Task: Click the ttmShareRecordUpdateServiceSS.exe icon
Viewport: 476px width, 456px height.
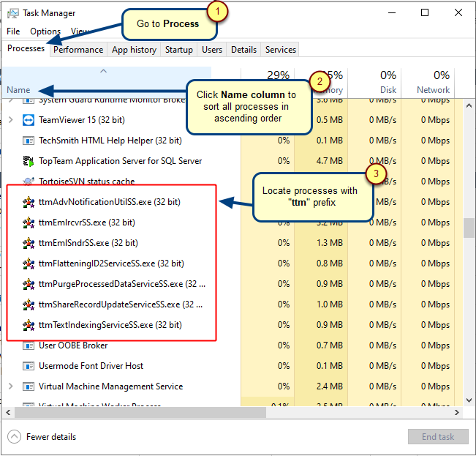Action: pyautogui.click(x=29, y=304)
